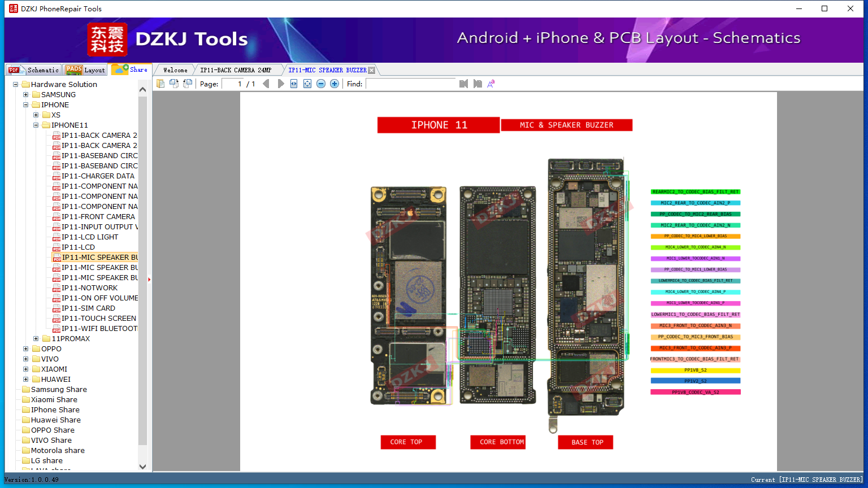Go to the previous page arrow

pos(266,84)
